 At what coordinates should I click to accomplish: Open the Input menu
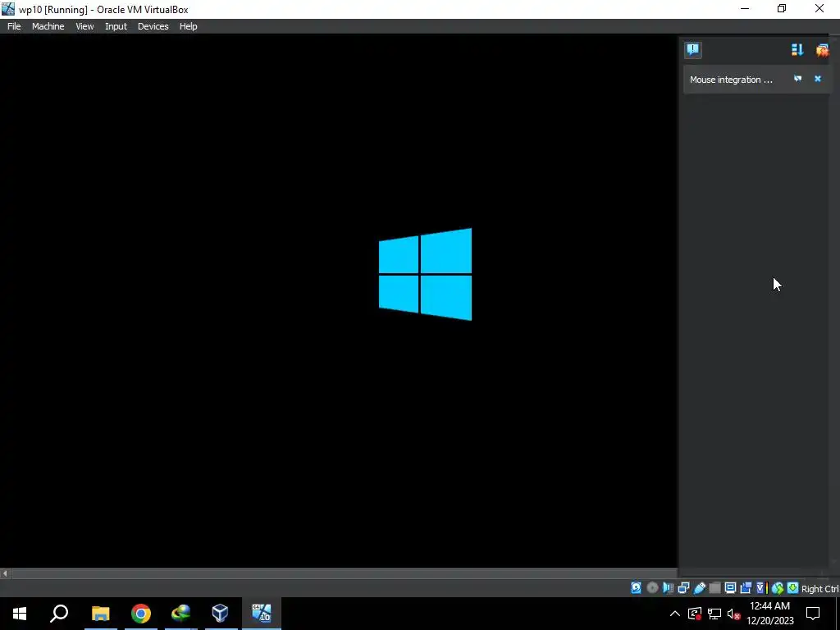pos(116,26)
